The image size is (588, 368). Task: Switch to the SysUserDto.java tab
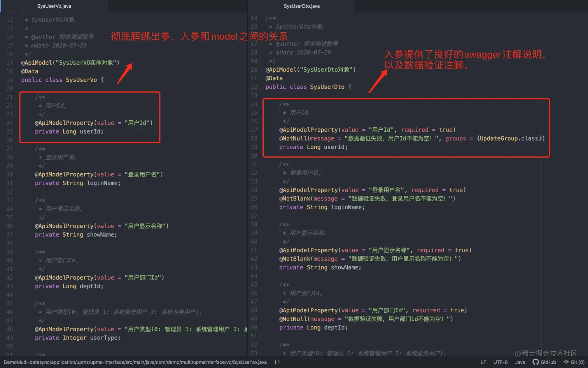pos(301,6)
